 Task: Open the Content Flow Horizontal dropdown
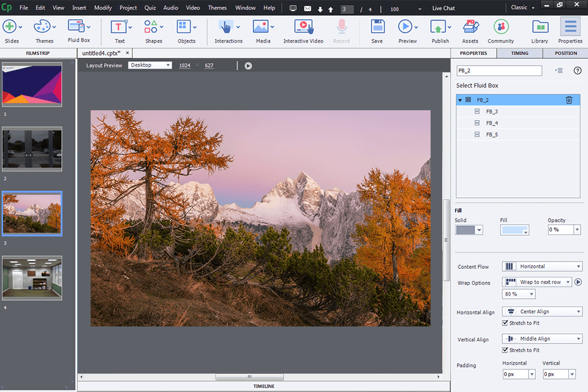[542, 266]
